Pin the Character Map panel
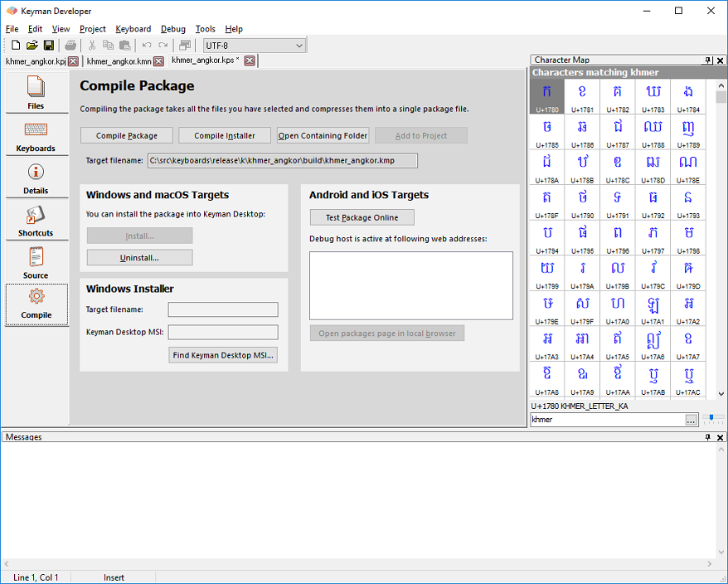The image size is (728, 584). point(708,60)
